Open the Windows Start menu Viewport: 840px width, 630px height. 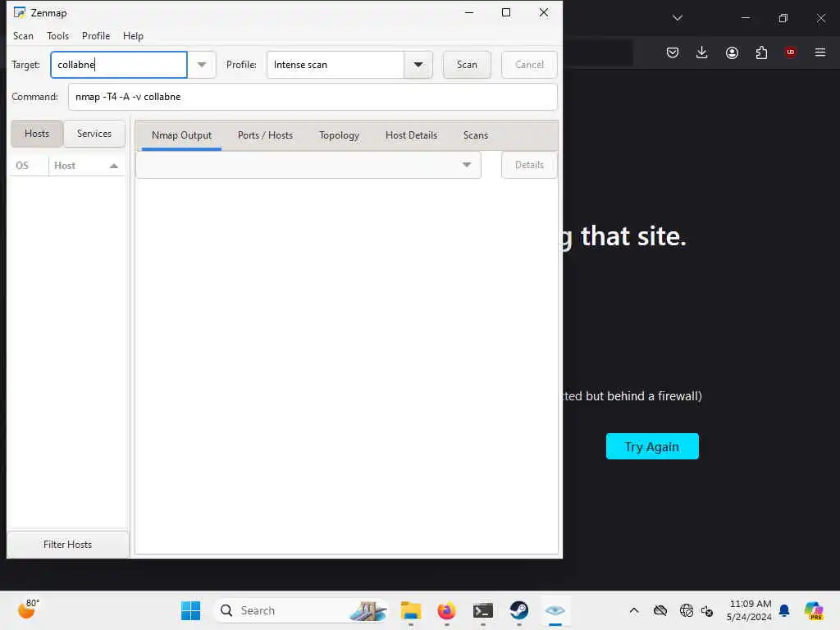[190, 610]
